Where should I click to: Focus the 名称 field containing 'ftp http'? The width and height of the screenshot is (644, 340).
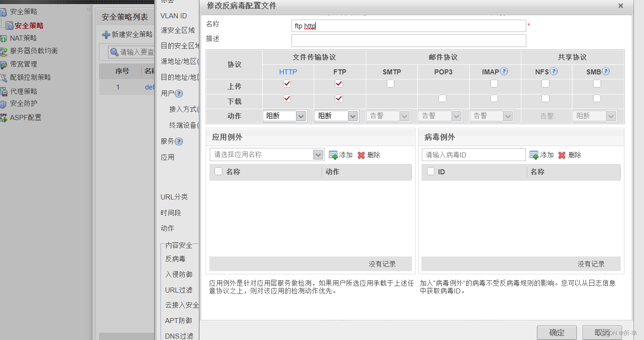409,26
